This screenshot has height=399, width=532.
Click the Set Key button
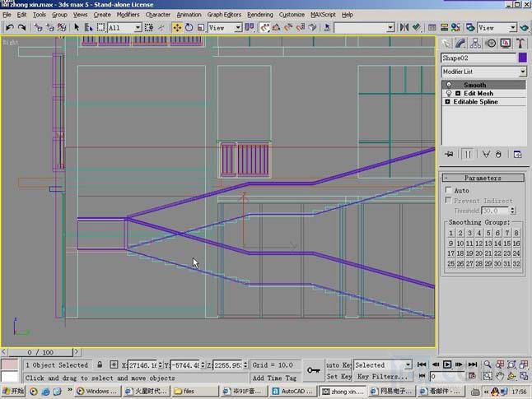point(338,376)
